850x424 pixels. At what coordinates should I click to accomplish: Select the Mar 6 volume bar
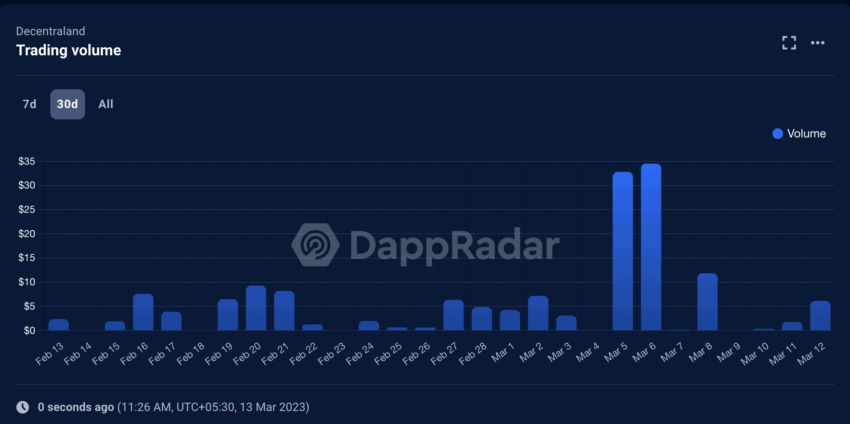click(x=651, y=247)
